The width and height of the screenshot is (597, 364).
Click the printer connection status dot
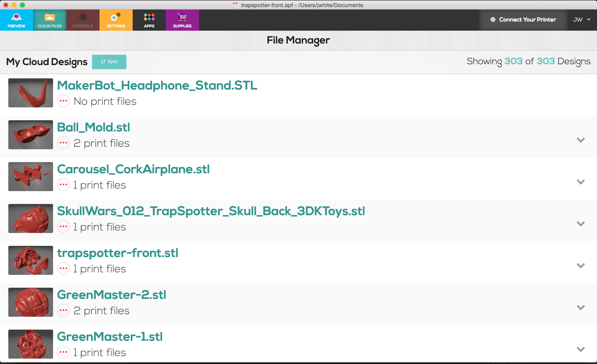493,20
